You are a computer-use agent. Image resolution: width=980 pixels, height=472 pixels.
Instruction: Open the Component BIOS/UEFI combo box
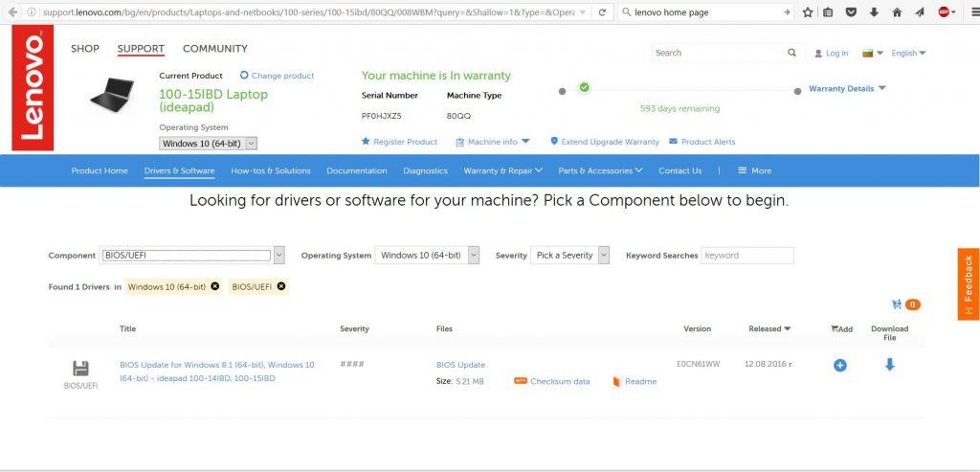191,255
